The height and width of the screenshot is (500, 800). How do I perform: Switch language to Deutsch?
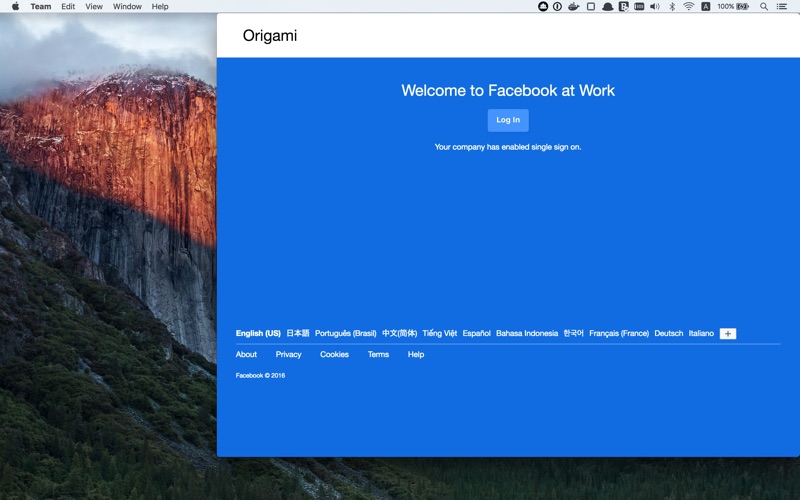(x=668, y=333)
